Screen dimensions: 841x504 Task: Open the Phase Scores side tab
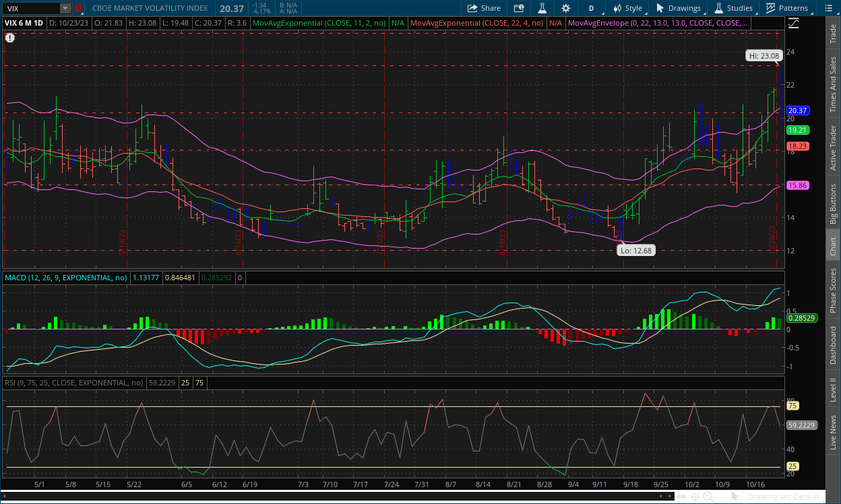(834, 291)
